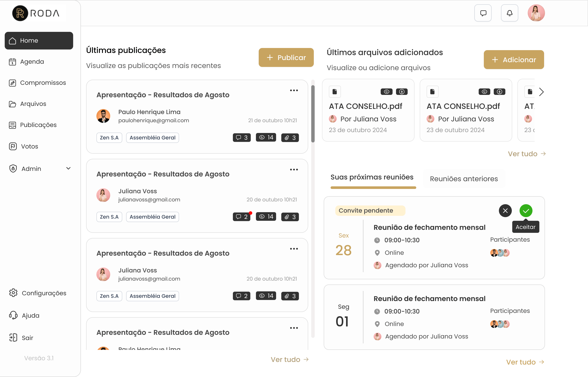Screen dimensions: 588x377
Task: Click the notifications bell icon
Action: pyautogui.click(x=509, y=13)
